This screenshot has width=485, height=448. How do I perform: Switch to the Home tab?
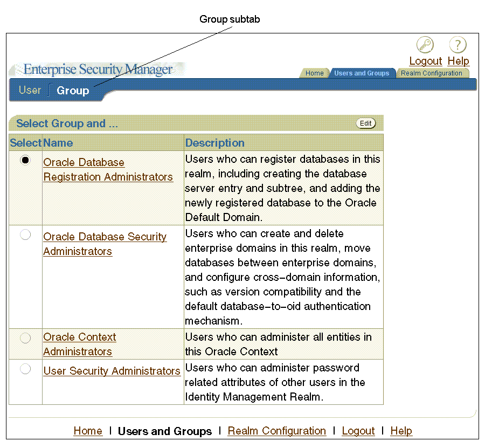click(314, 73)
